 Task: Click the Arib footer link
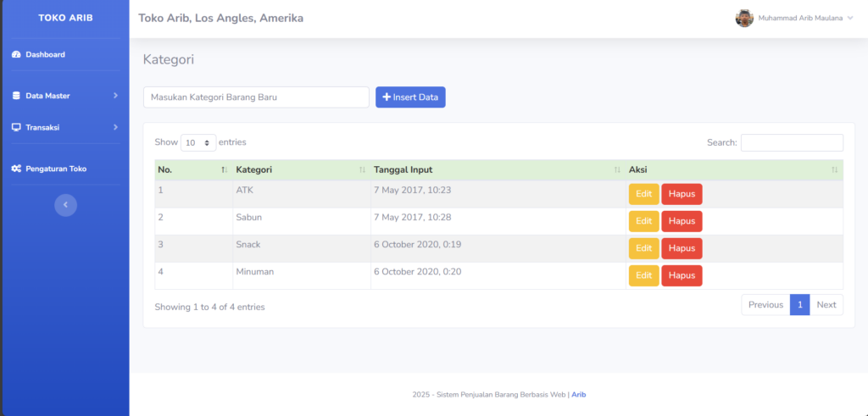click(x=578, y=395)
